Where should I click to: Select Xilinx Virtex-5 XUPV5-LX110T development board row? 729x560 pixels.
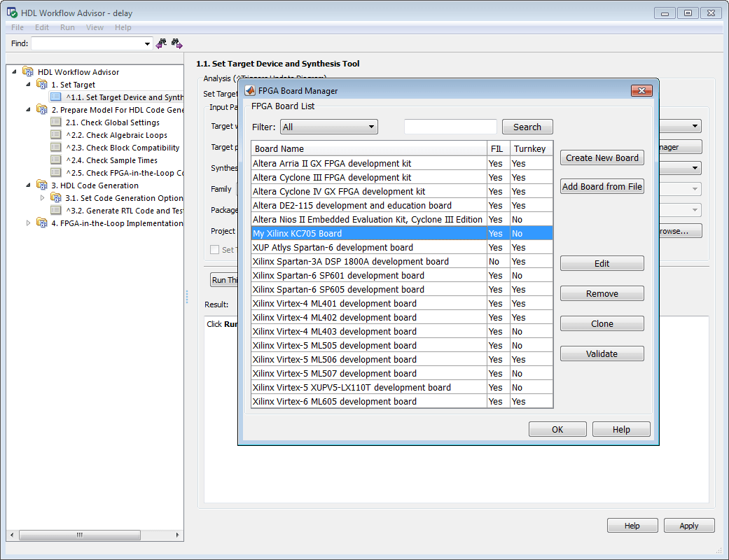point(402,388)
